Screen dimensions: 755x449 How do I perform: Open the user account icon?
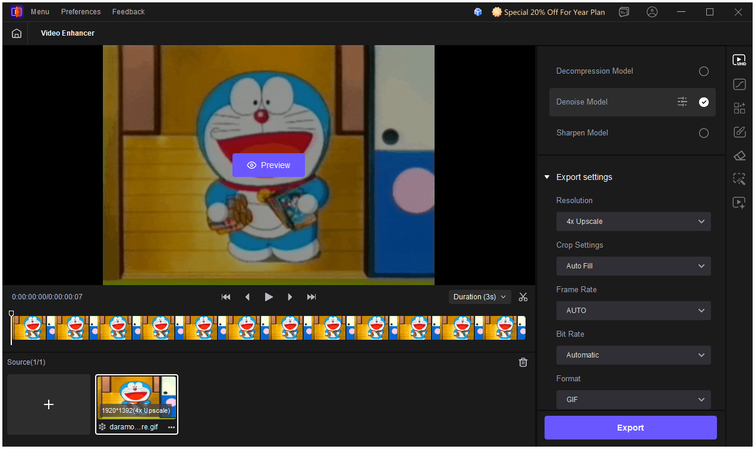point(652,12)
